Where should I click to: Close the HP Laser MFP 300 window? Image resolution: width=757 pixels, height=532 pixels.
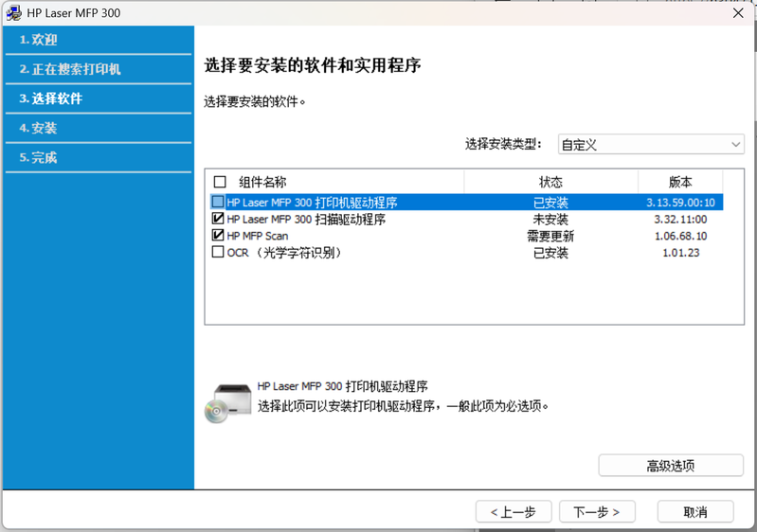point(737,13)
